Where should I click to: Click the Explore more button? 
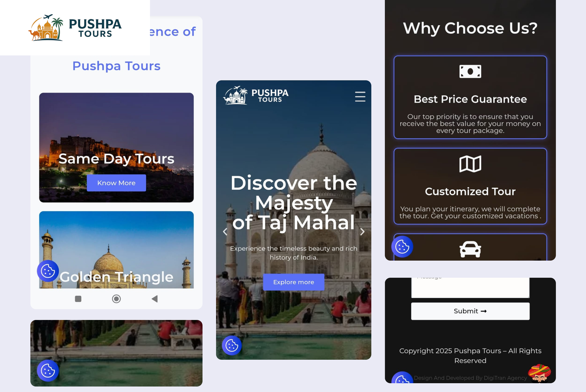[x=293, y=282]
